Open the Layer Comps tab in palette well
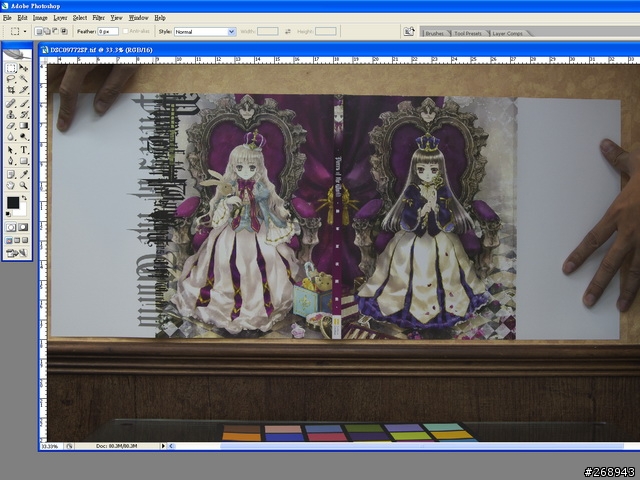Screen dimensions: 640x480 (x=507, y=33)
